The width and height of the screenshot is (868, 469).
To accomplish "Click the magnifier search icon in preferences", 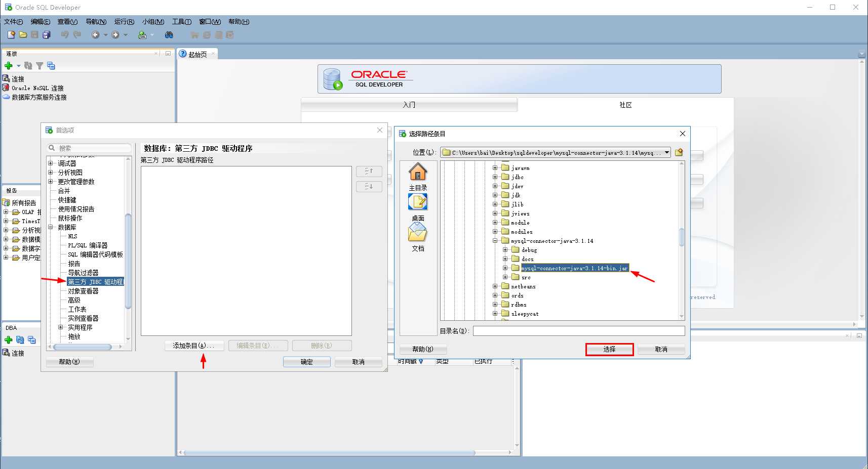I will click(52, 148).
